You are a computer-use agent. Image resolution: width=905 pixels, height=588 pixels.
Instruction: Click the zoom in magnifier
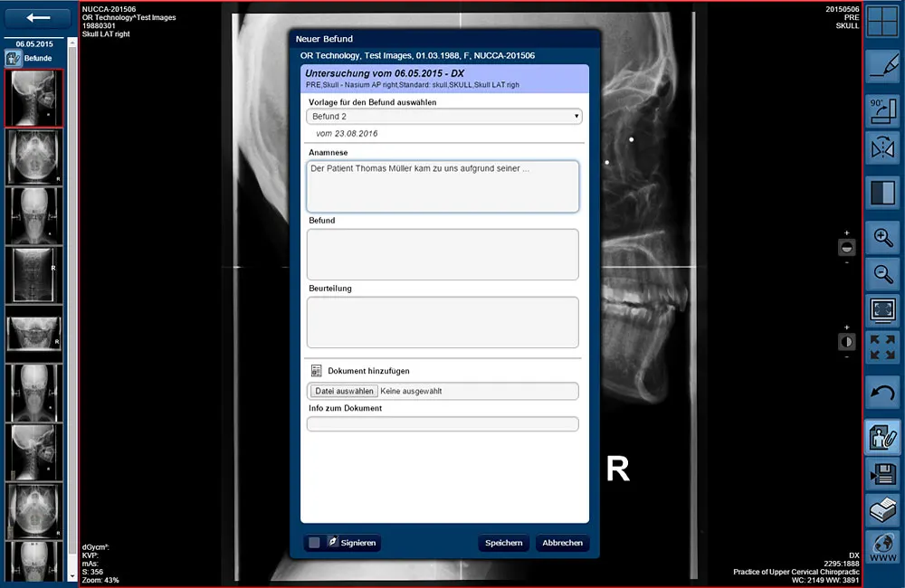point(881,238)
